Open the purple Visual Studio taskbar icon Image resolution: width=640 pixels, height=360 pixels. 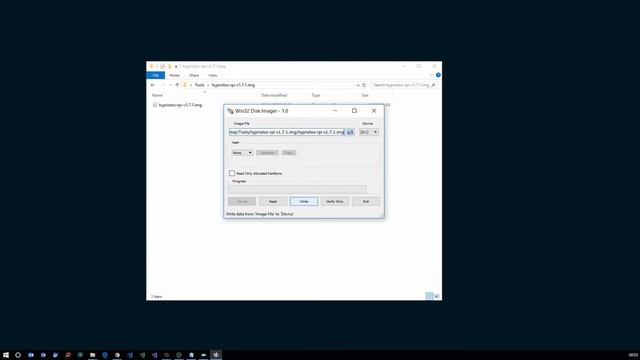pyautogui.click(x=154, y=355)
